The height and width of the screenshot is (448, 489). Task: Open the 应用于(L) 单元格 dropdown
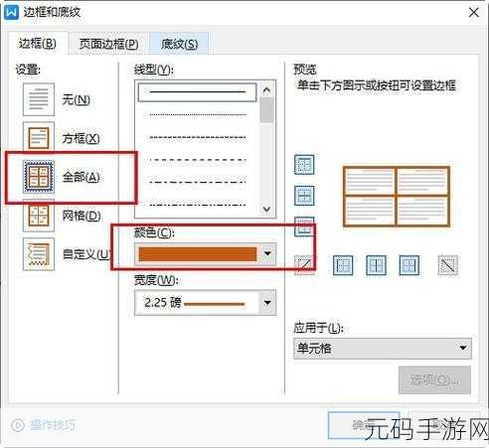click(383, 348)
